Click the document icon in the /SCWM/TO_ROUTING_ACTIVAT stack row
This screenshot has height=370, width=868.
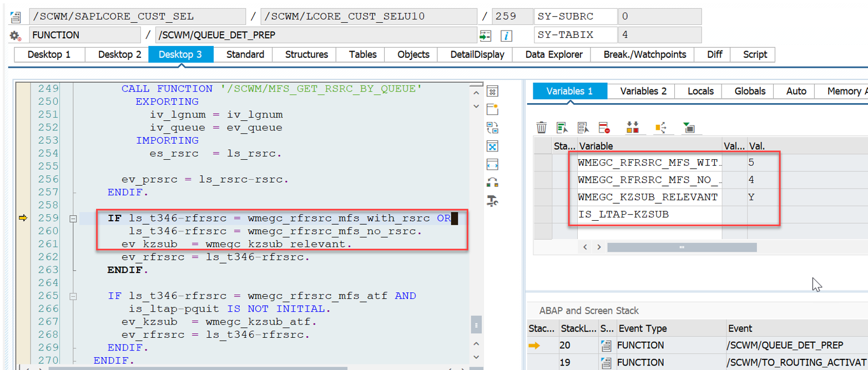click(605, 363)
